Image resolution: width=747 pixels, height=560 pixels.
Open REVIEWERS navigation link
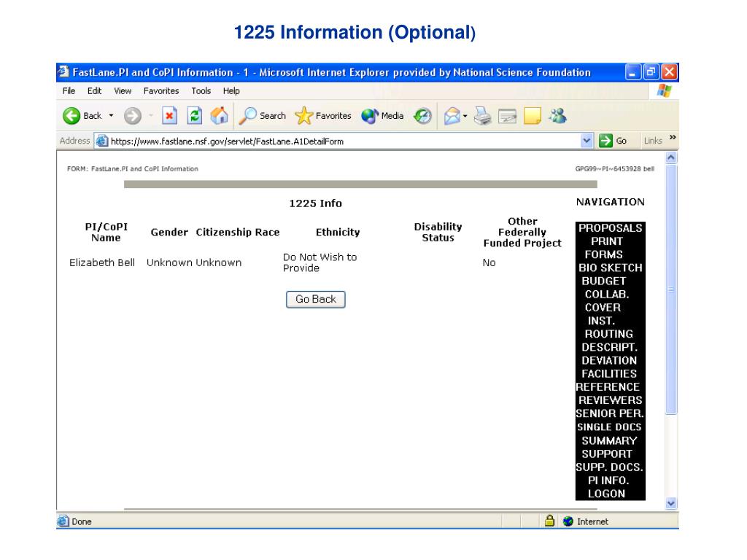click(611, 400)
